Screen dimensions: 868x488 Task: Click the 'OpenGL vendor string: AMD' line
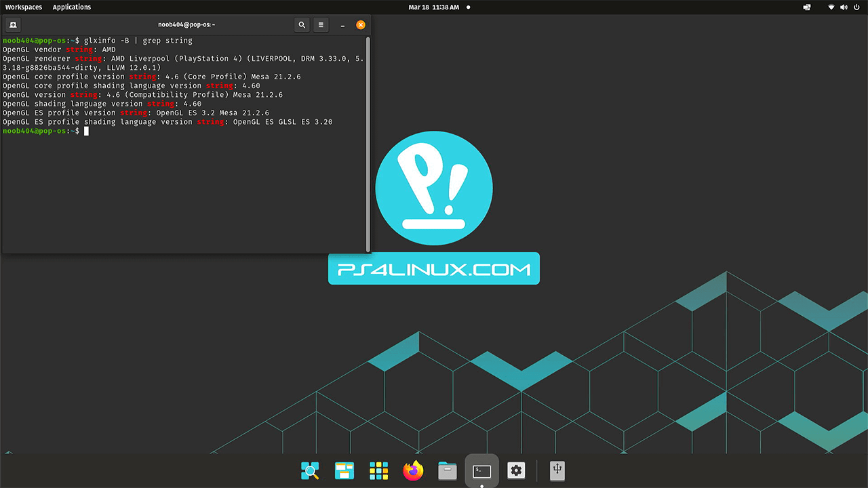tap(59, 49)
